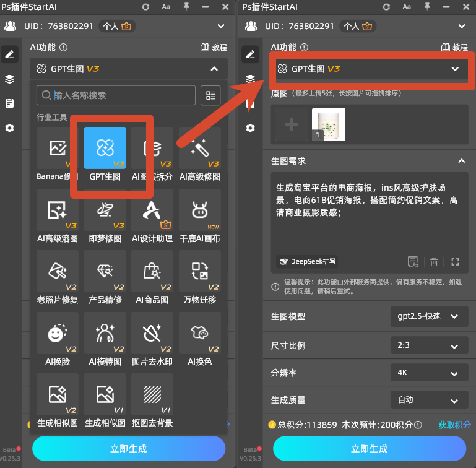Toggle list view next to search box
476x468 pixels.
pos(210,95)
